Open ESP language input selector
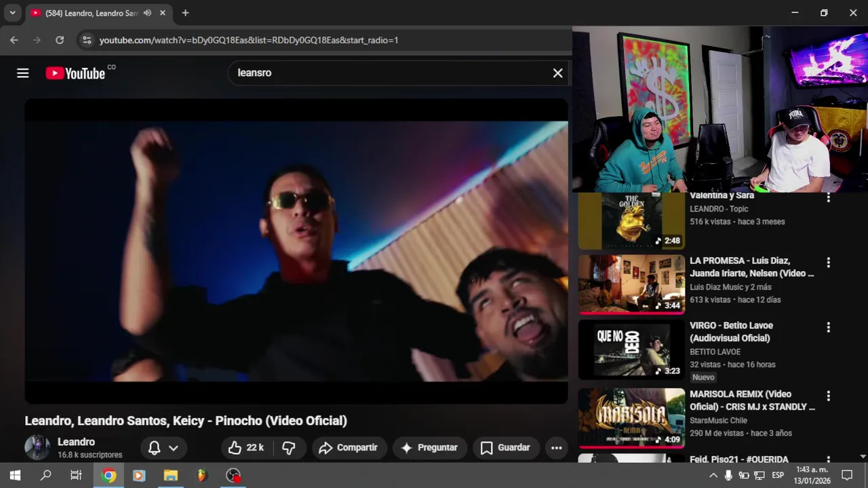868x488 pixels. [778, 475]
